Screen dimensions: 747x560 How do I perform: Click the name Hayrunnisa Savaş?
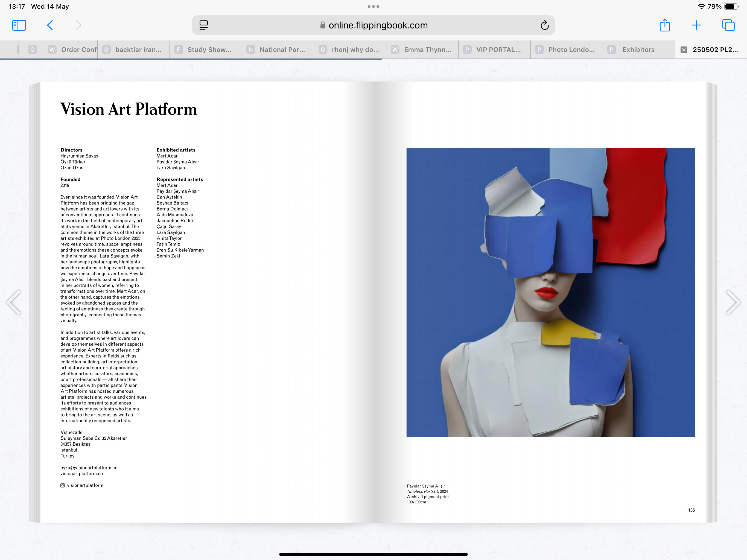(x=79, y=156)
